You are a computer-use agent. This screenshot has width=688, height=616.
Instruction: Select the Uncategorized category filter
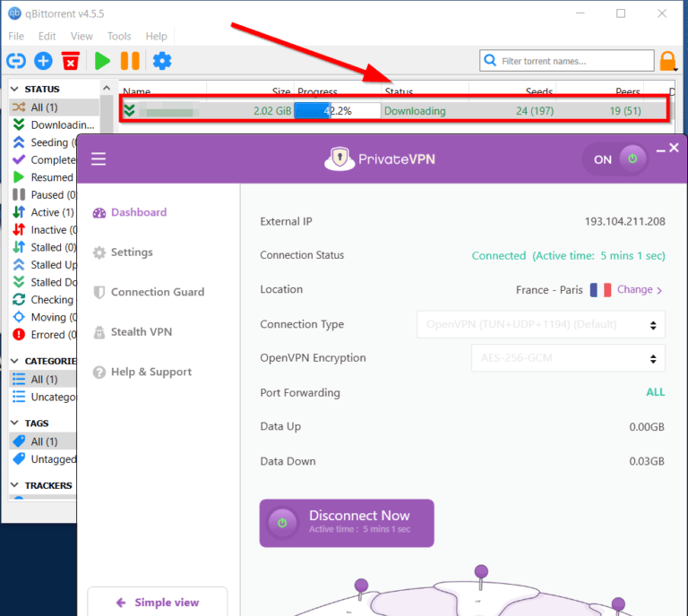tap(43, 397)
